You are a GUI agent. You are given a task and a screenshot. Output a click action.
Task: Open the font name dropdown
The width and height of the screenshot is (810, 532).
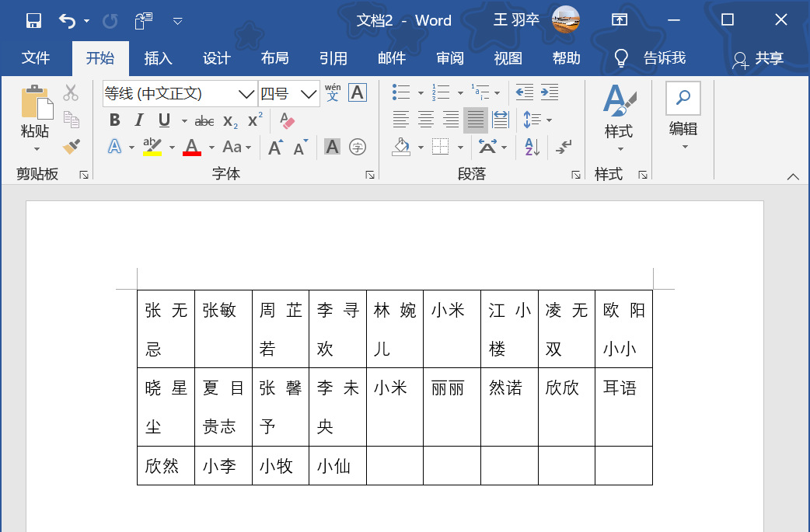pyautogui.click(x=246, y=92)
